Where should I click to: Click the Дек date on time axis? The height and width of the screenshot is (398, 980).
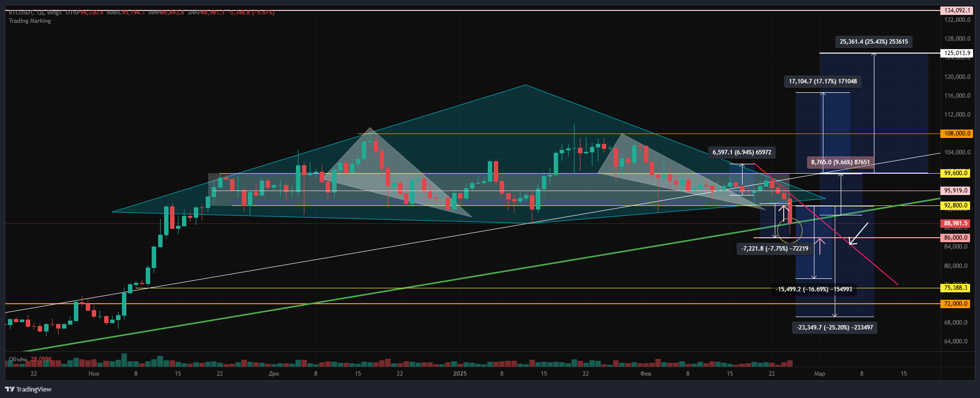[x=274, y=374]
